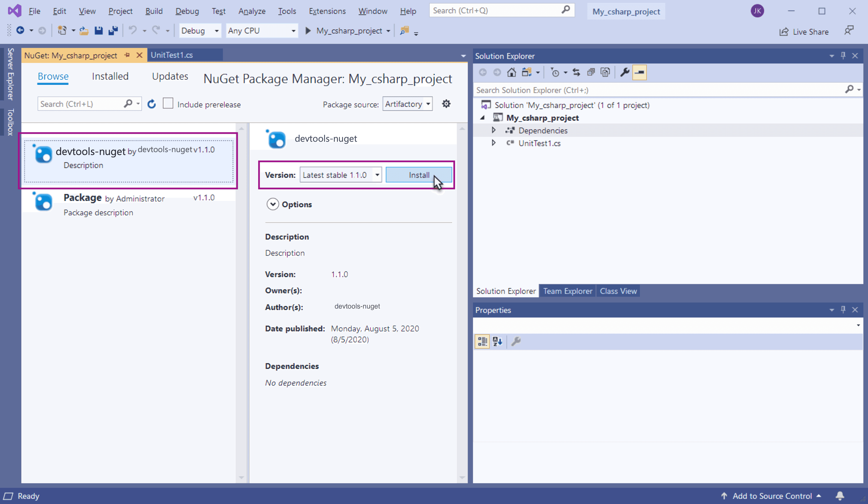Click the Live Share icon
The height and width of the screenshot is (504, 868).
click(x=784, y=32)
